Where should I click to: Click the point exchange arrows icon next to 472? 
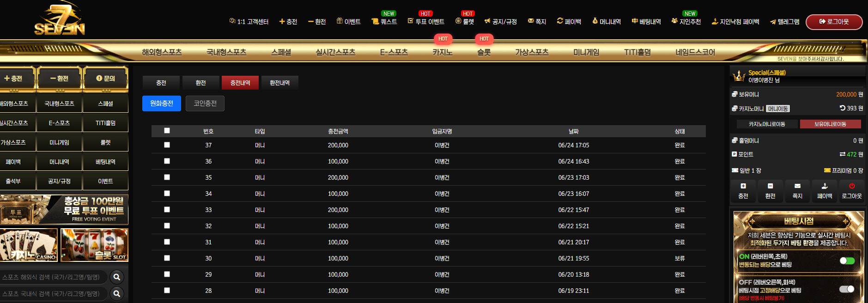(x=843, y=154)
